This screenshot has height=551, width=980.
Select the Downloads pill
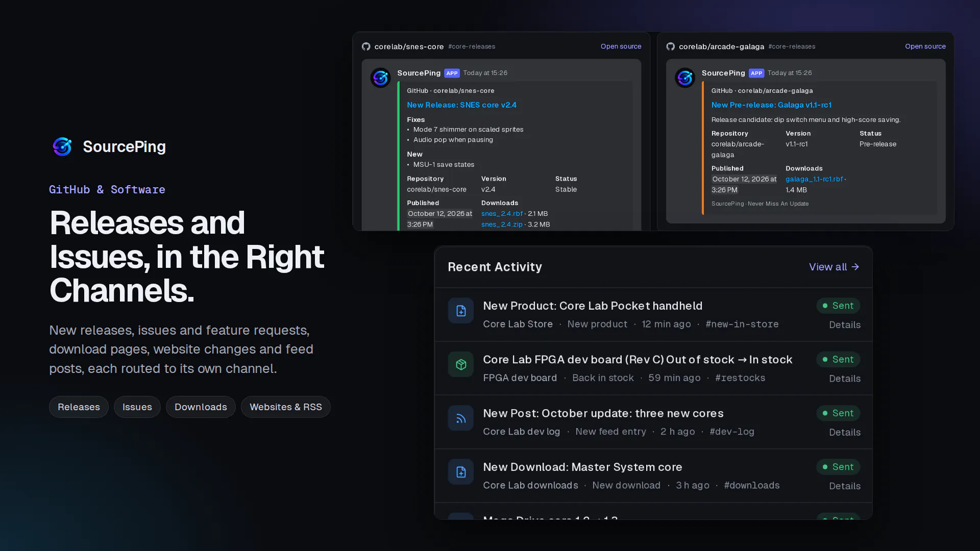(201, 407)
